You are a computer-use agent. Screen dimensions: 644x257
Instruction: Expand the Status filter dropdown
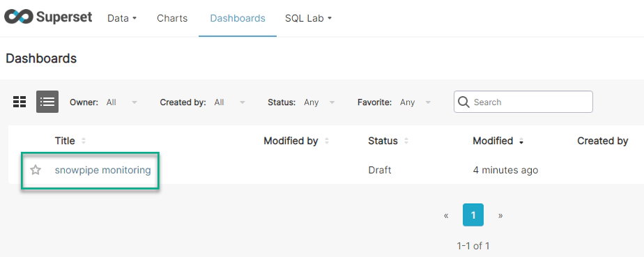tap(319, 102)
